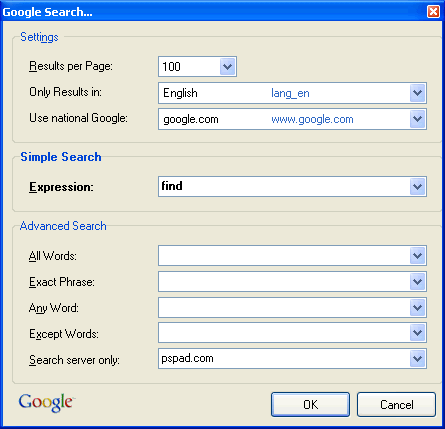The image size is (445, 429).
Task: Click the Results per Page label
Action: pos(71,66)
